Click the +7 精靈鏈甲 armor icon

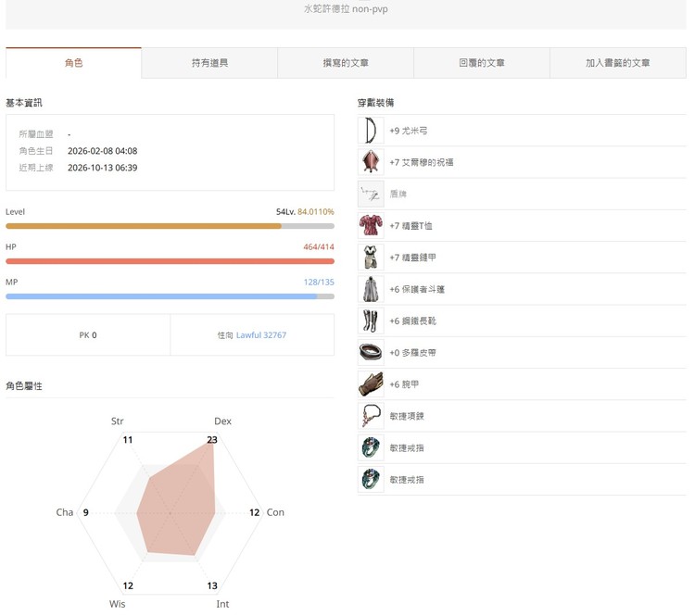point(371,258)
